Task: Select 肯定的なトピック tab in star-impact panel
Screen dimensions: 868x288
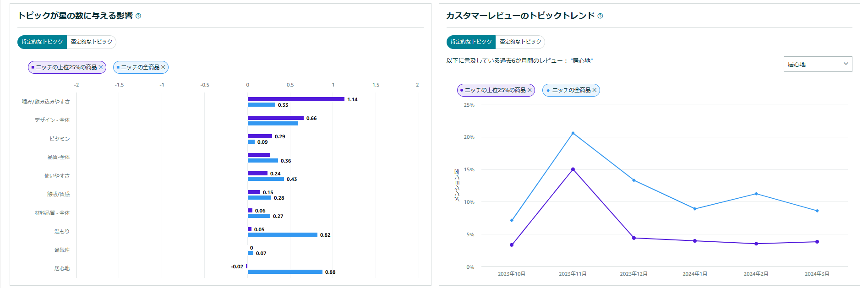Action: point(42,42)
